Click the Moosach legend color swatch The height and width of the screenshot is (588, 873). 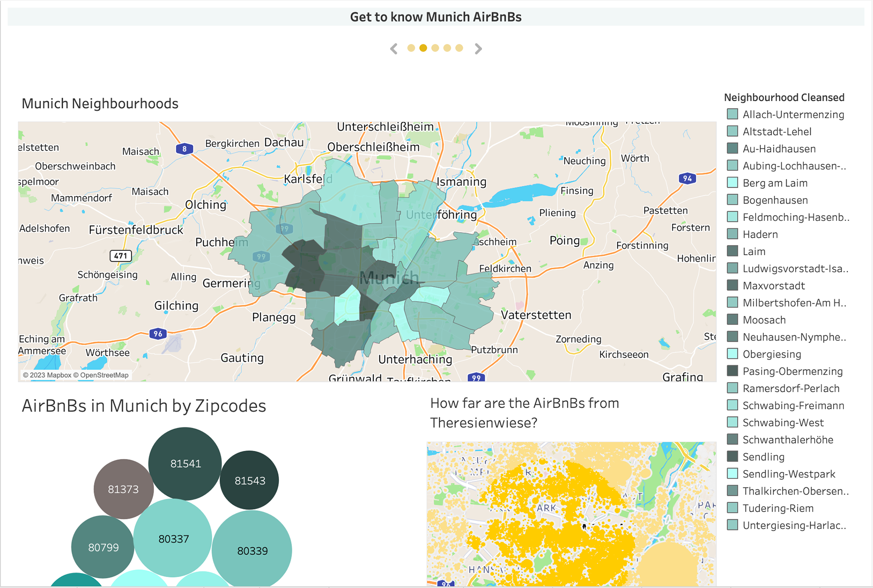732,319
